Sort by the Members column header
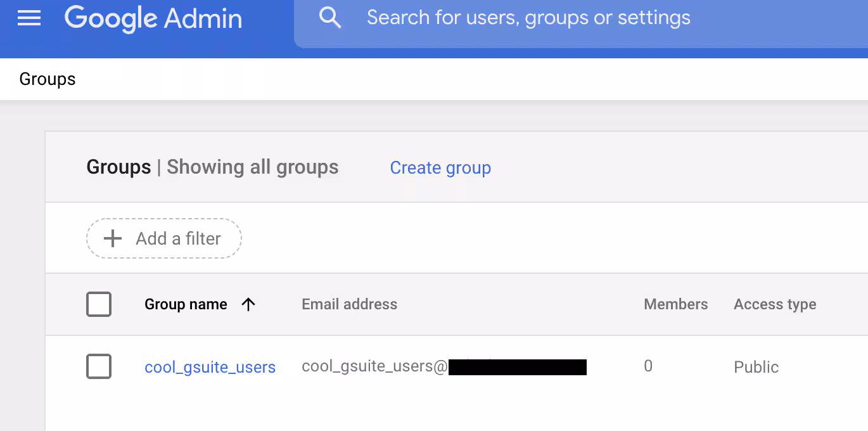868x431 pixels. (x=675, y=304)
